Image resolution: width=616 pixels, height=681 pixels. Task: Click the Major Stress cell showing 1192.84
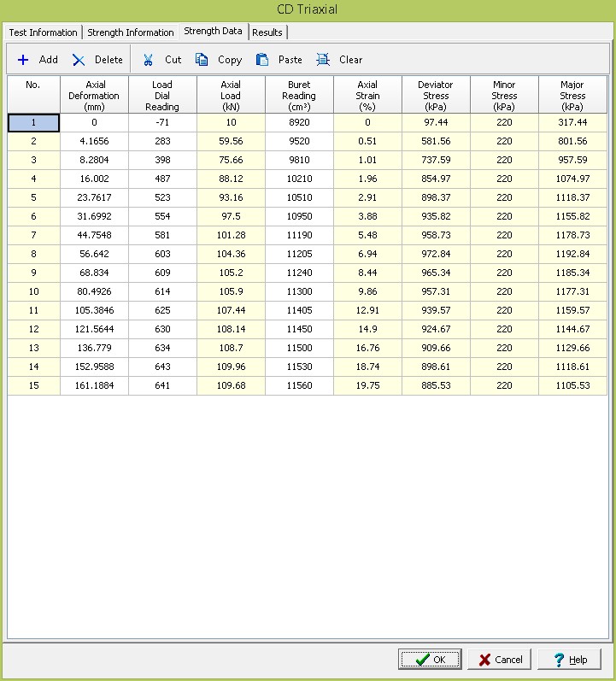(x=572, y=254)
